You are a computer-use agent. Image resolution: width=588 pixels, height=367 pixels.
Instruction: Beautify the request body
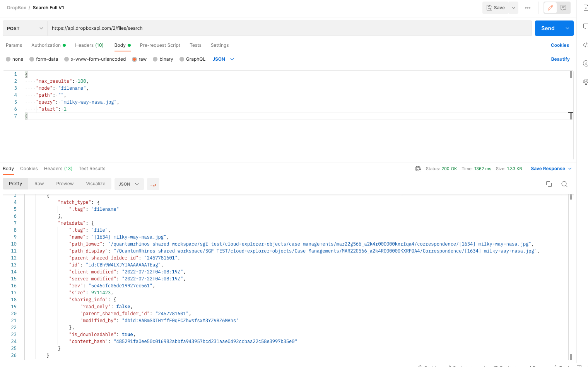point(560,59)
